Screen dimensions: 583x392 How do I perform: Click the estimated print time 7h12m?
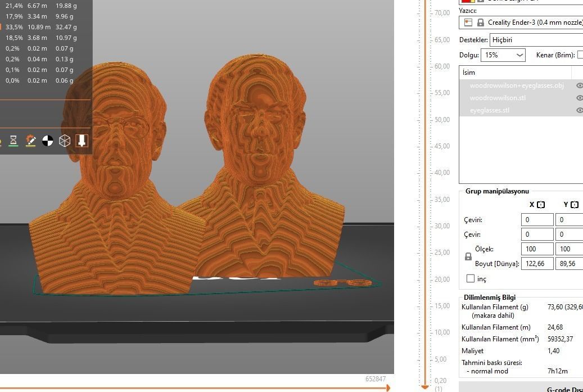click(x=557, y=371)
